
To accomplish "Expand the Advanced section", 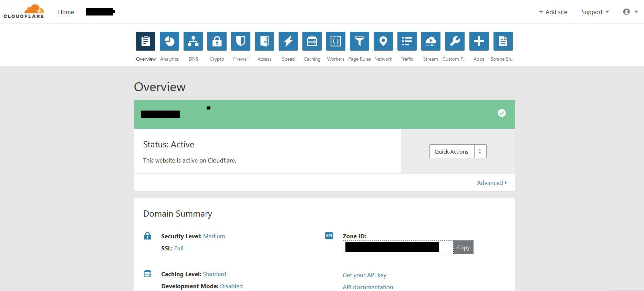I will (x=492, y=183).
